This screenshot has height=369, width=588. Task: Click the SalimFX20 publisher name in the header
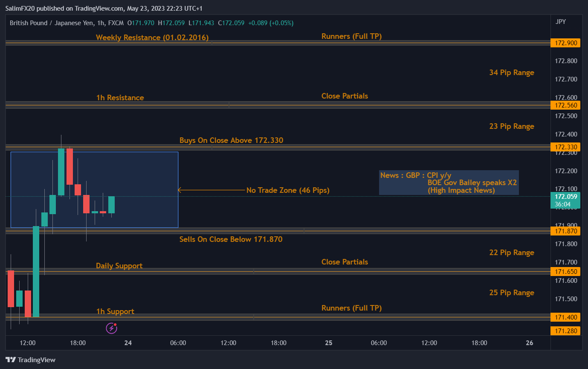(21, 9)
